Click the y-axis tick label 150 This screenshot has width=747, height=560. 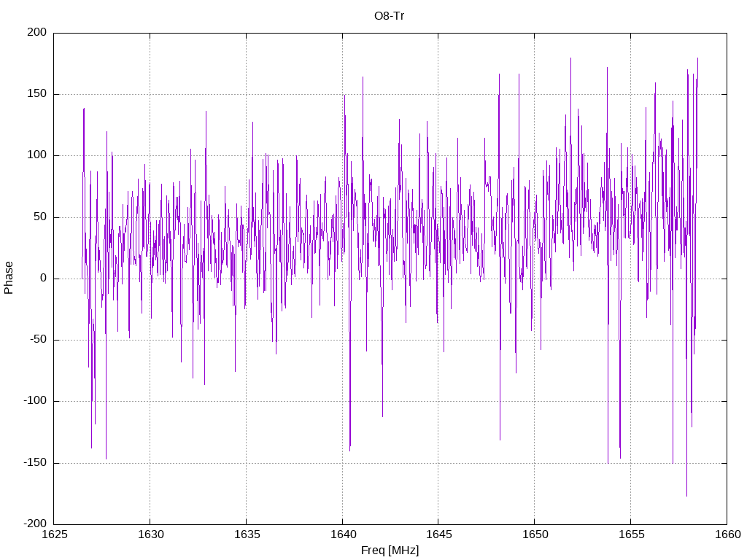(x=37, y=94)
